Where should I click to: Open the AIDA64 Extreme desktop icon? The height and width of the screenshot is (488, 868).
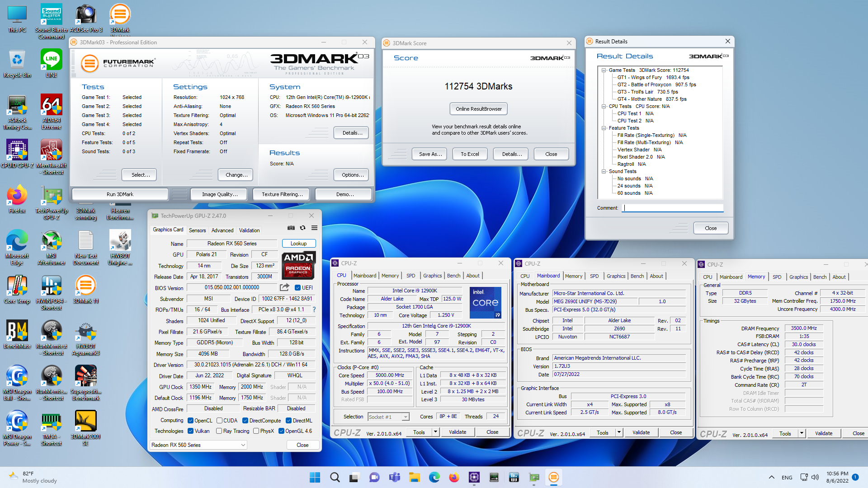51,112
